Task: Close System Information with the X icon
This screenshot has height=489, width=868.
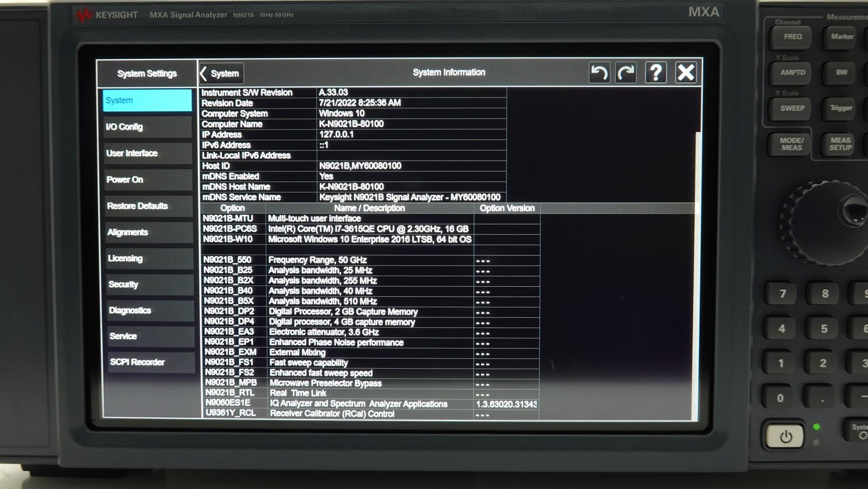Action: (686, 72)
